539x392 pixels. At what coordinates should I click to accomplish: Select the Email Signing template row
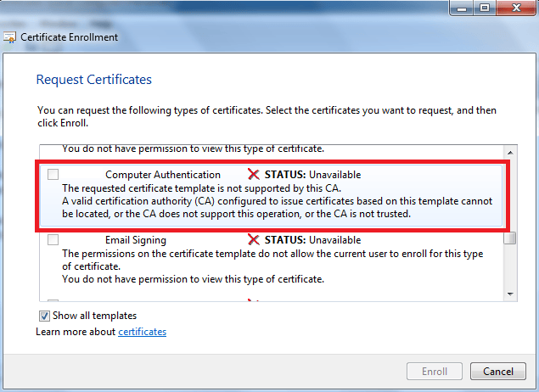272,260
